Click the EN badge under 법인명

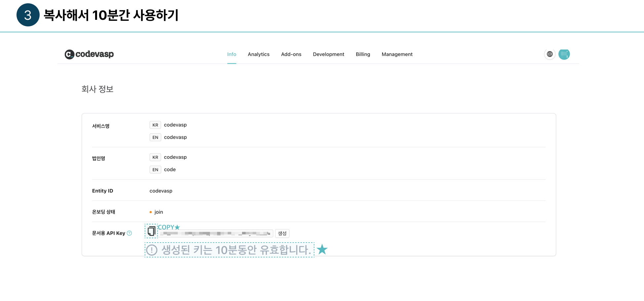pyautogui.click(x=155, y=170)
